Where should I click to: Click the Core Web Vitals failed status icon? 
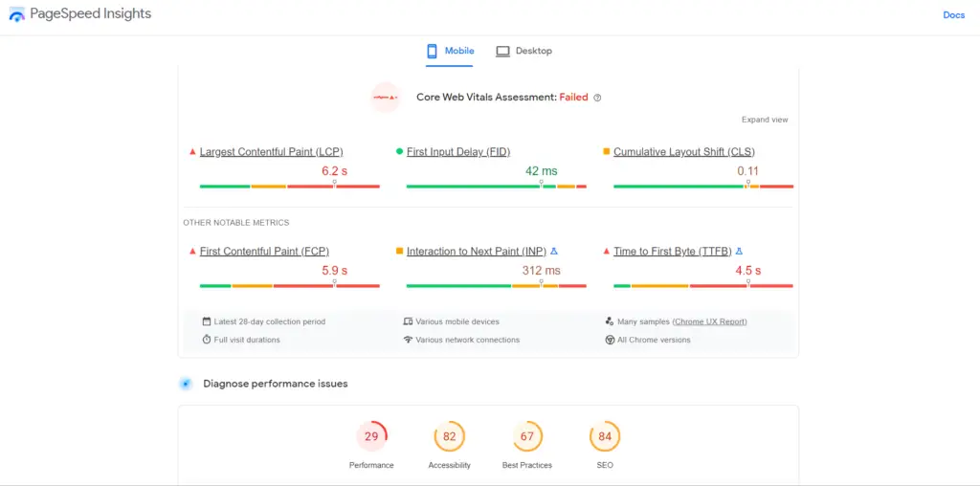click(x=385, y=98)
